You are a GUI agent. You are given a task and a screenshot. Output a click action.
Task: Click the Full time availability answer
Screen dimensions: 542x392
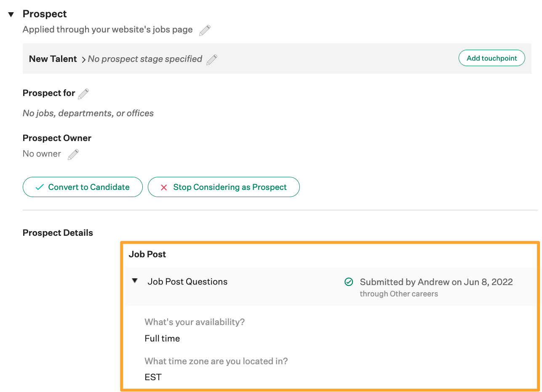tap(162, 339)
